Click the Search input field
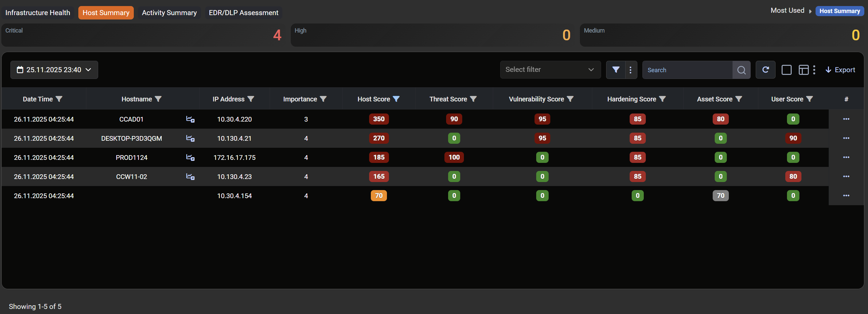Viewport: 868px width, 314px height. pyautogui.click(x=687, y=70)
